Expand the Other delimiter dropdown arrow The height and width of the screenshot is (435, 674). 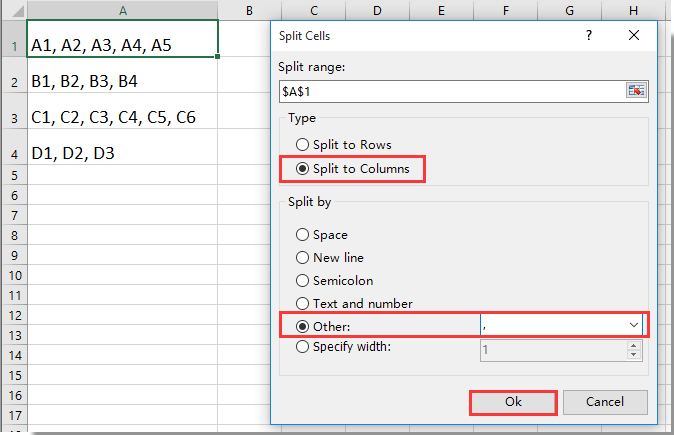(x=633, y=325)
